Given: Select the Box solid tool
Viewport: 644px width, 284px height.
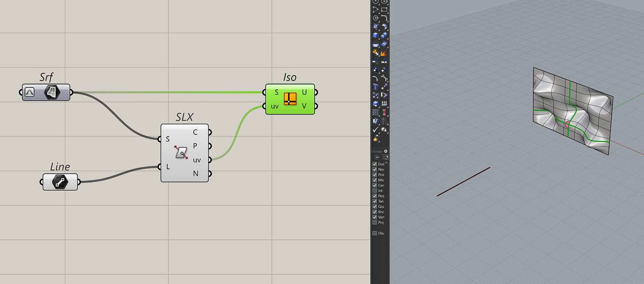Looking at the screenshot, I should pyautogui.click(x=375, y=35).
